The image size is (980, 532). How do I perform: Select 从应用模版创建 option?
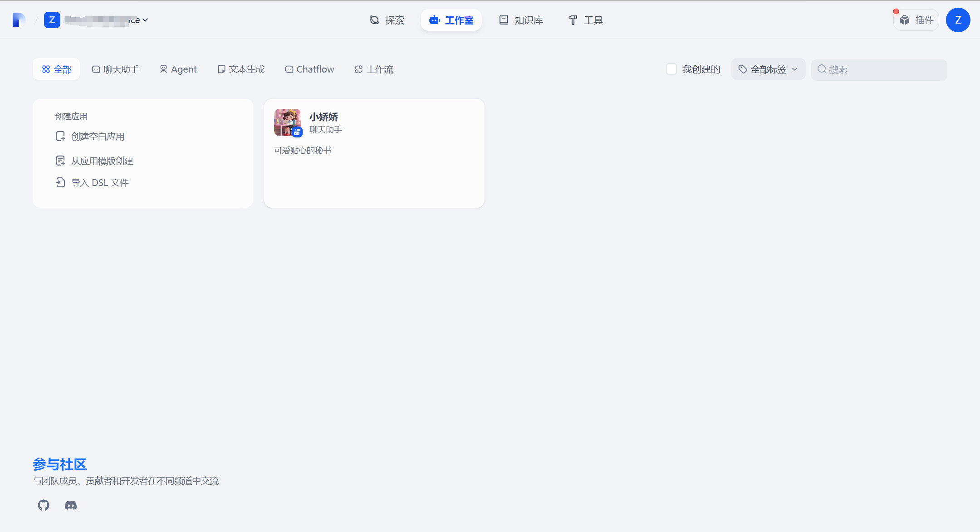[102, 161]
